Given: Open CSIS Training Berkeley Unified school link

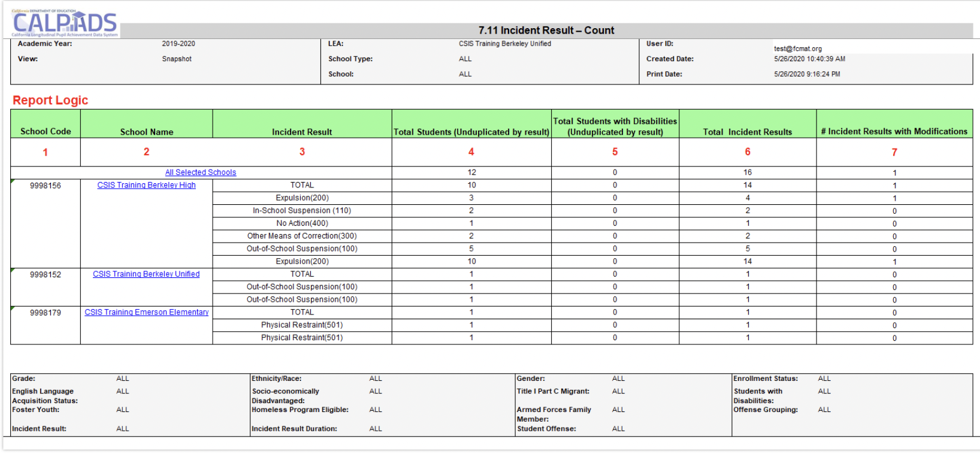Looking at the screenshot, I should coord(146,274).
